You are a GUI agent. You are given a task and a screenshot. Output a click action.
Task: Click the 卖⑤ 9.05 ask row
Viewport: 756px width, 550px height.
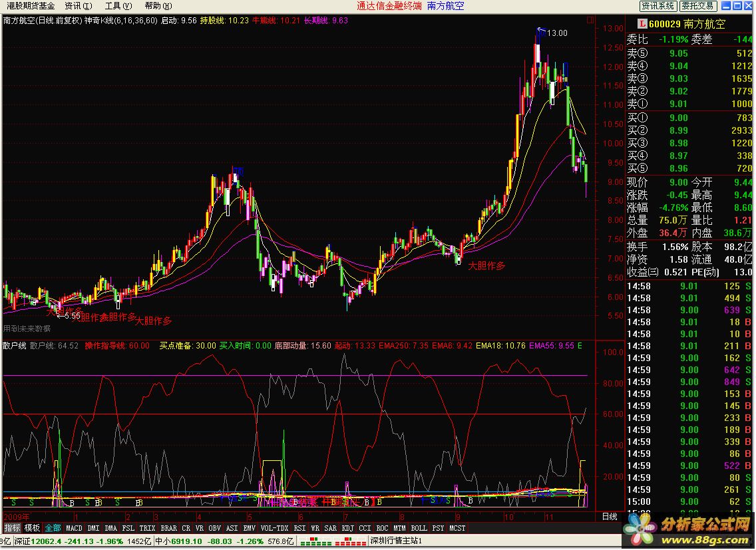tap(689, 53)
